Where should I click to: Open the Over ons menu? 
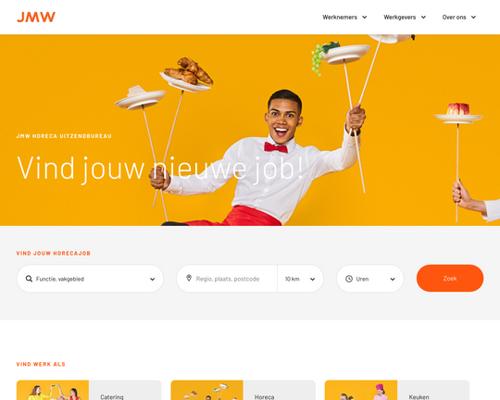[x=459, y=17]
